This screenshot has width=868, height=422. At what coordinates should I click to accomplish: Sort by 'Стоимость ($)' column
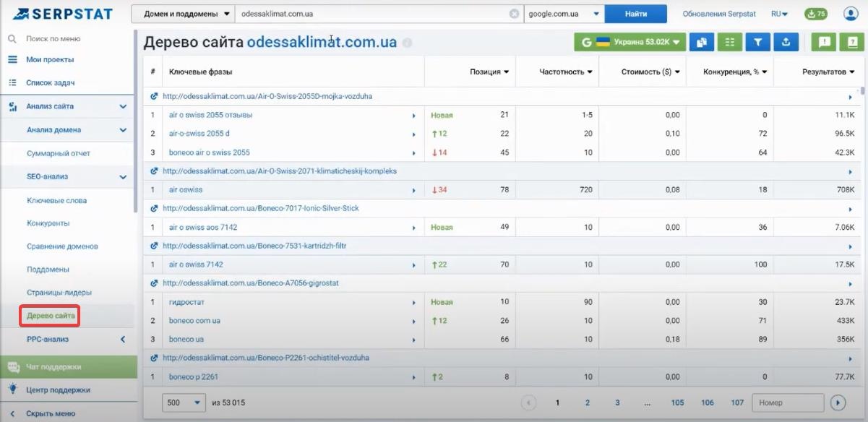650,72
